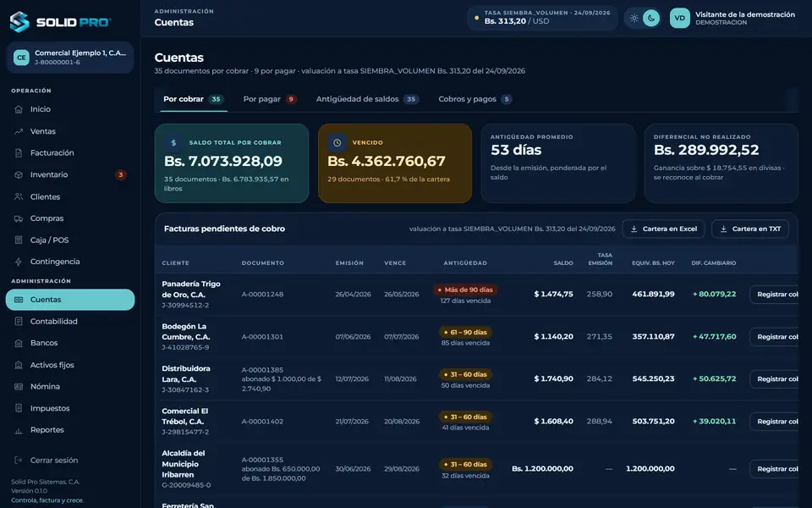
Task: Click the Inventario box icon
Action: (19, 174)
